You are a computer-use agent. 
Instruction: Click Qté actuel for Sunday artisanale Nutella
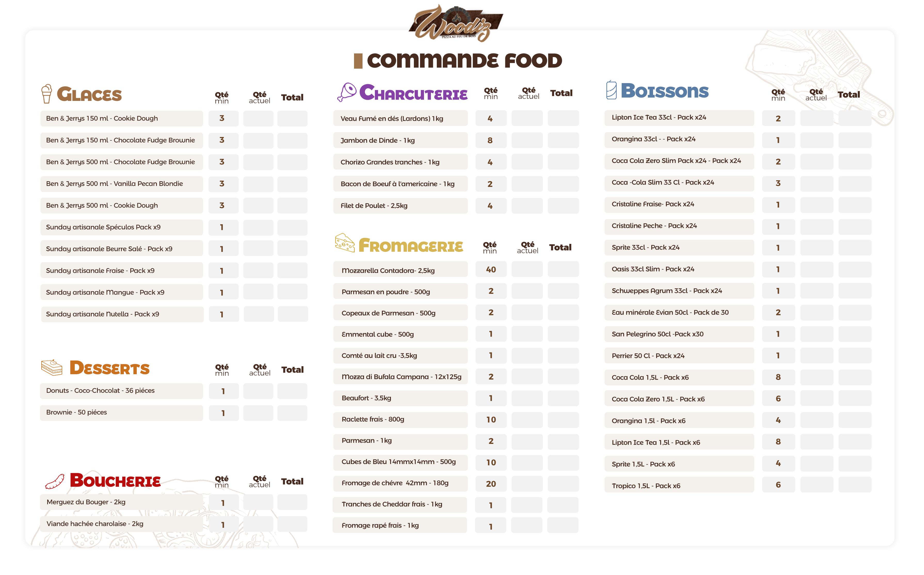259,314
